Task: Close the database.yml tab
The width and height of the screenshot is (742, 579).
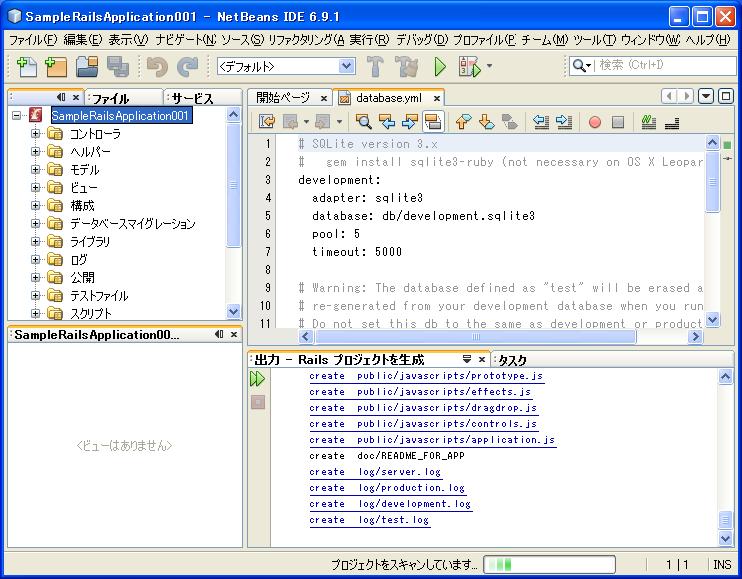Action: (x=437, y=98)
